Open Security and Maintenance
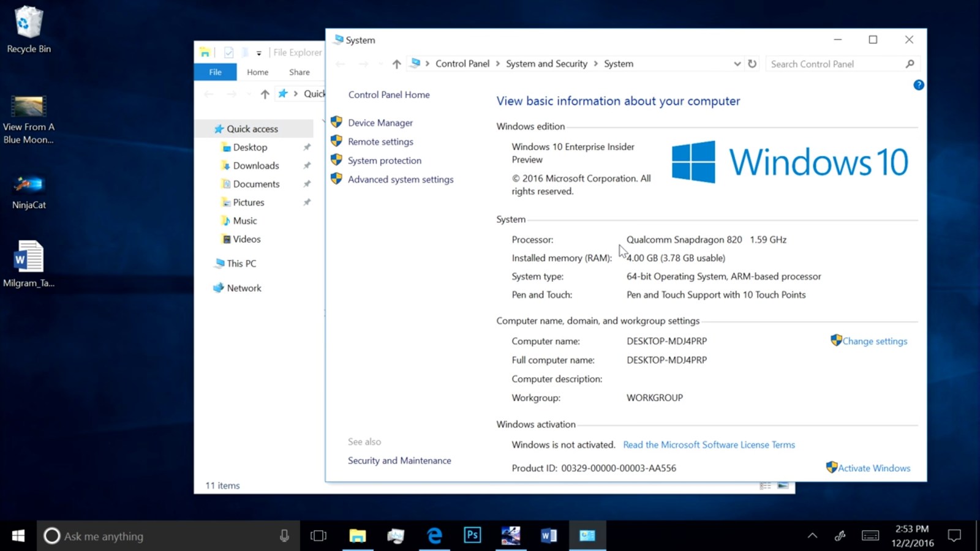This screenshot has width=980, height=551. [x=399, y=460]
